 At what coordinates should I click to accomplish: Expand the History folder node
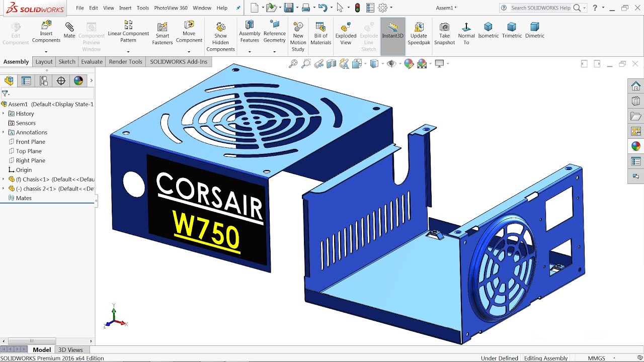pos(3,114)
